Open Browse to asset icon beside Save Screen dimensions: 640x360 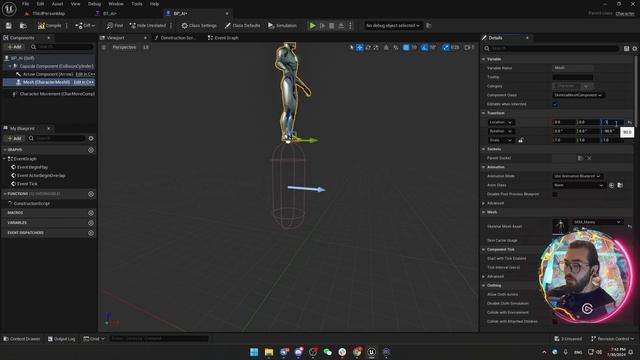[x=23, y=26]
